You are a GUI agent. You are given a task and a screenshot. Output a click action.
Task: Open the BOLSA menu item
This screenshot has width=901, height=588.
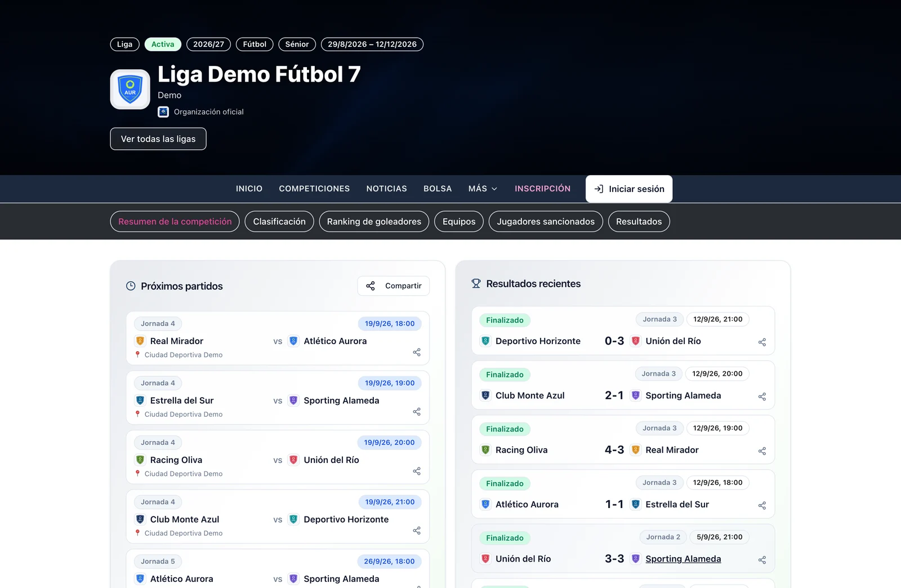(x=438, y=189)
